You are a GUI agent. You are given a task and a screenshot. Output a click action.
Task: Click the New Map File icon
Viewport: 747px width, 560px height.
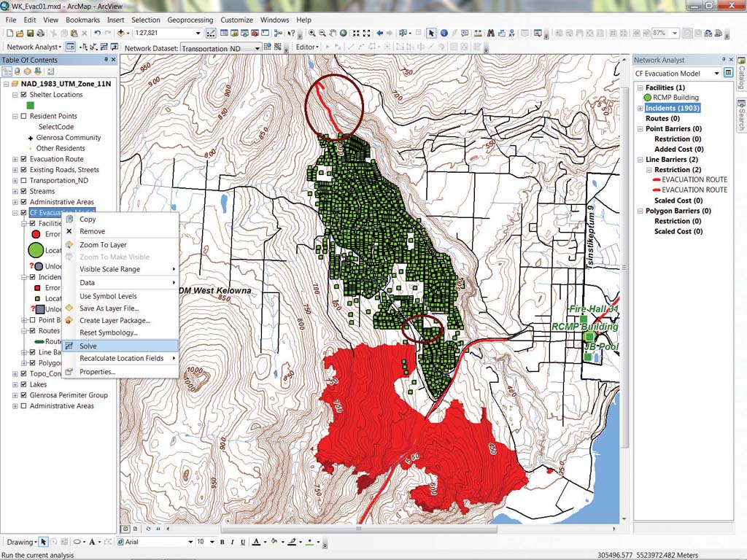click(9, 33)
